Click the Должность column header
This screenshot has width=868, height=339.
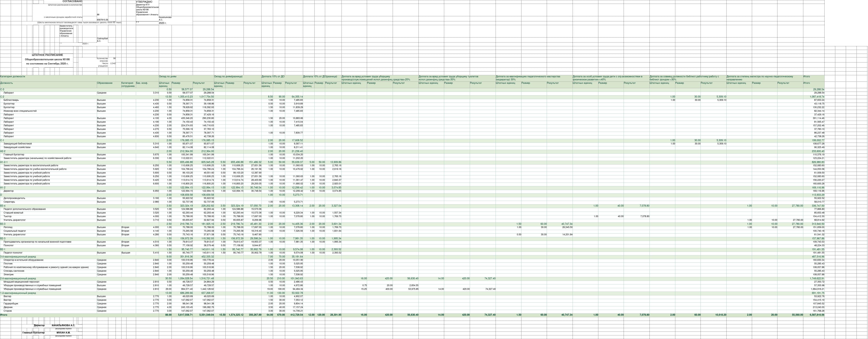7,83
